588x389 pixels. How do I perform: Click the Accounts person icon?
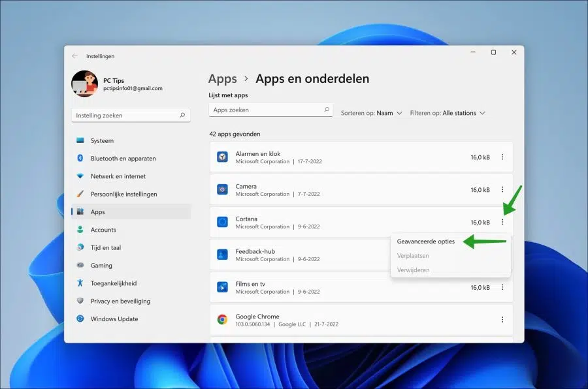click(80, 229)
